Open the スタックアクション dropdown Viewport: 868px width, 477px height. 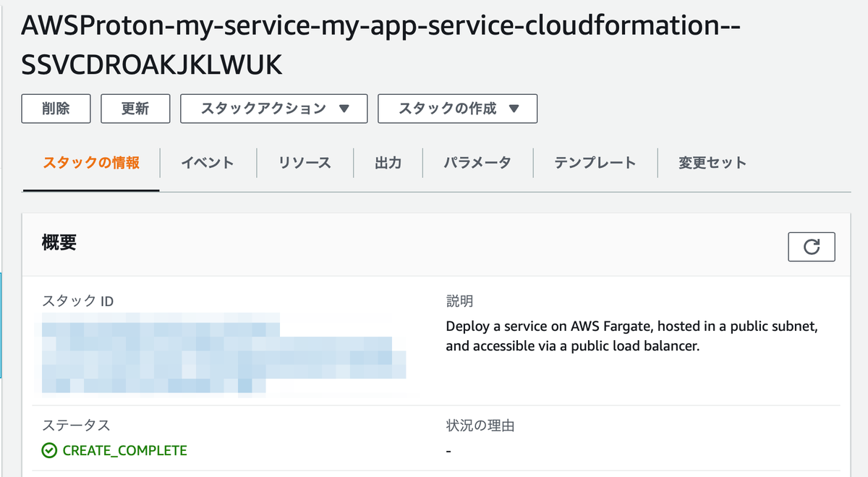point(274,109)
